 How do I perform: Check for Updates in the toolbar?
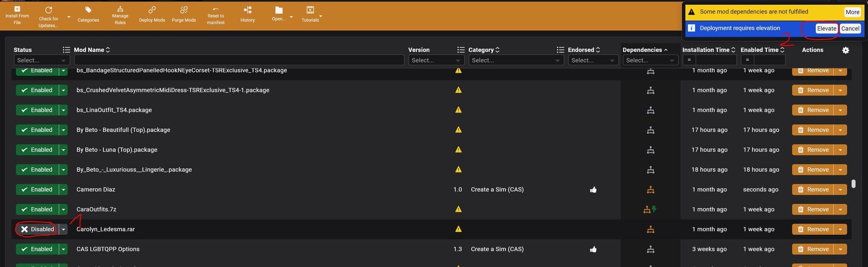click(48, 17)
